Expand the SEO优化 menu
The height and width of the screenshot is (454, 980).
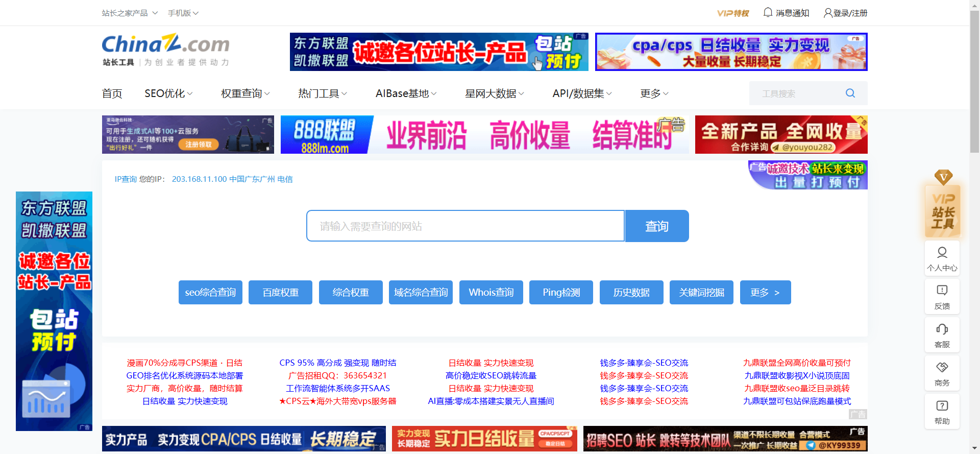click(168, 93)
